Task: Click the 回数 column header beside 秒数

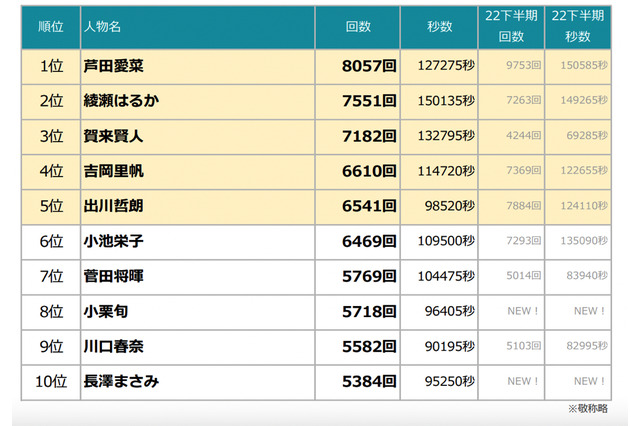Action: [358, 27]
